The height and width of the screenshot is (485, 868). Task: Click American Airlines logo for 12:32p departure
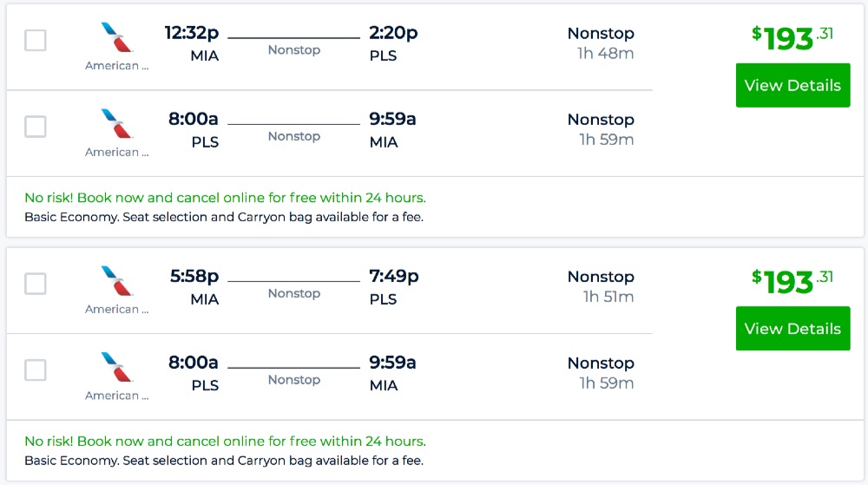(116, 38)
